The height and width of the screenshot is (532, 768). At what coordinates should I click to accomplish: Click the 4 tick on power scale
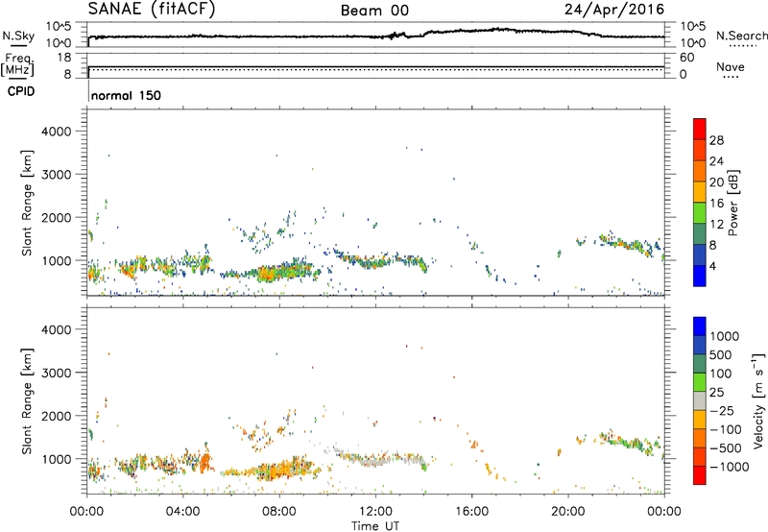click(713, 267)
